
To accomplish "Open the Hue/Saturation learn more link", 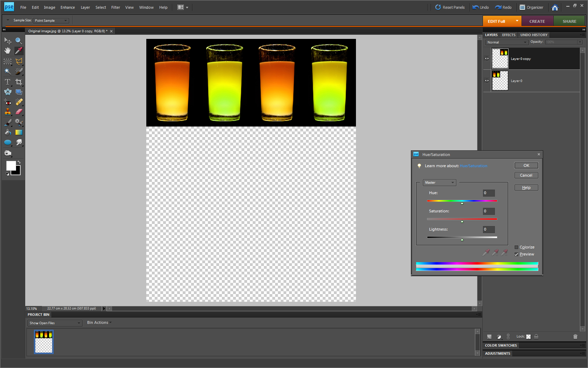I will coord(473,166).
